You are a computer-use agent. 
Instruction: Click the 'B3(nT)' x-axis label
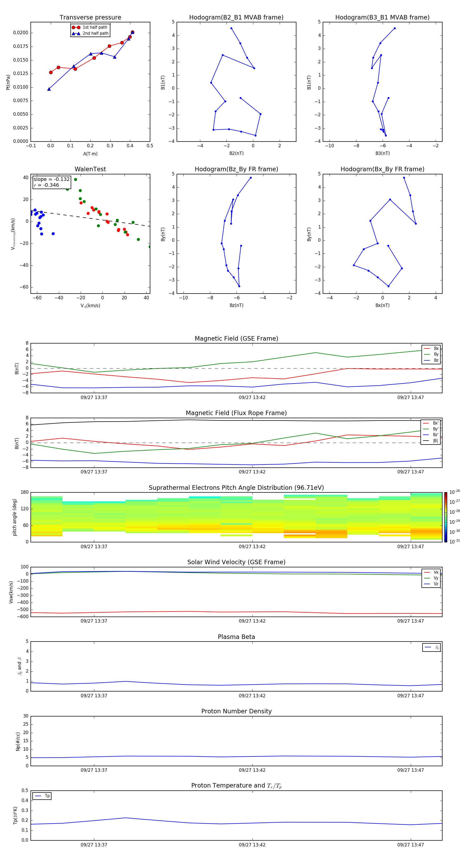(x=382, y=153)
